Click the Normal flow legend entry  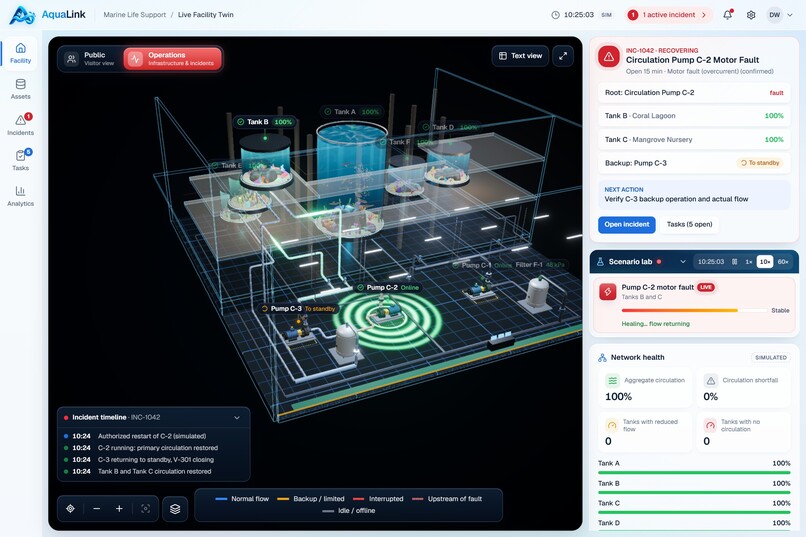[242, 499]
